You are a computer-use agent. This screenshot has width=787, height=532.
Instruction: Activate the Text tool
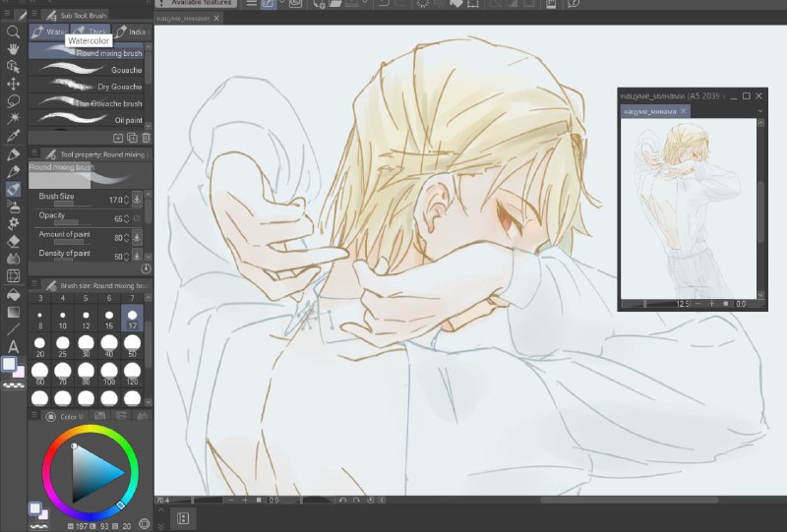(x=13, y=346)
